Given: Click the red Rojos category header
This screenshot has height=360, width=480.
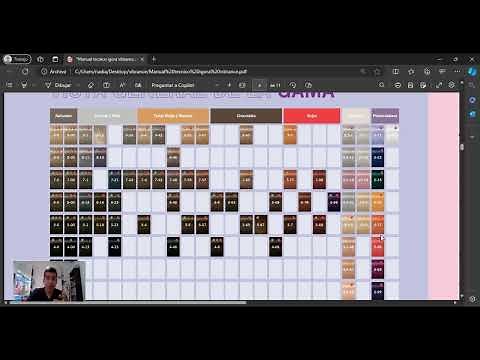Looking at the screenshot, I should coord(312,116).
